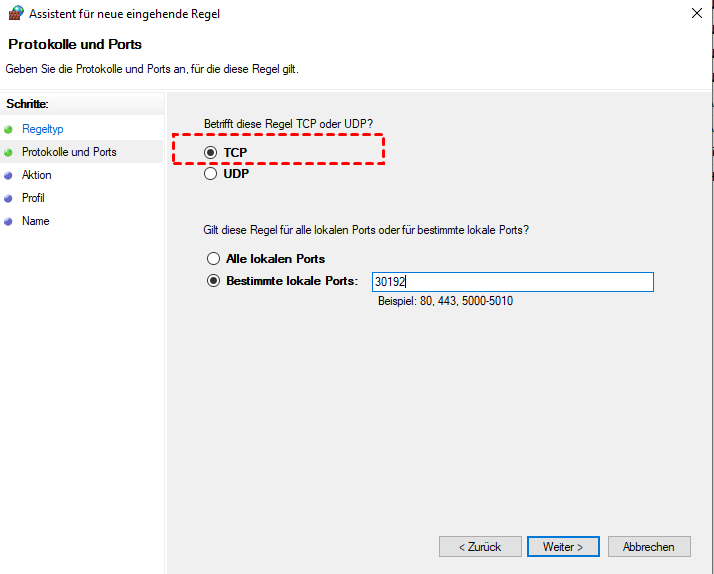Click the green bullet beside Protokolle und Ports
This screenshot has height=574, width=714.
click(9, 153)
